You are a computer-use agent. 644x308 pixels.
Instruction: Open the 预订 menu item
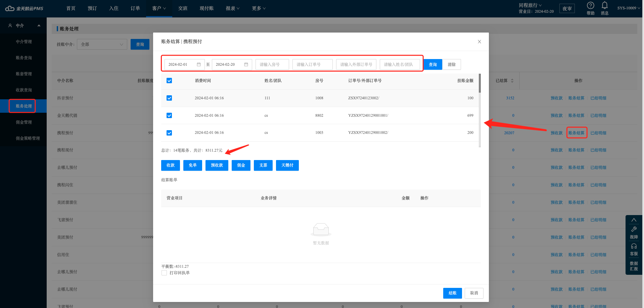pos(92,8)
